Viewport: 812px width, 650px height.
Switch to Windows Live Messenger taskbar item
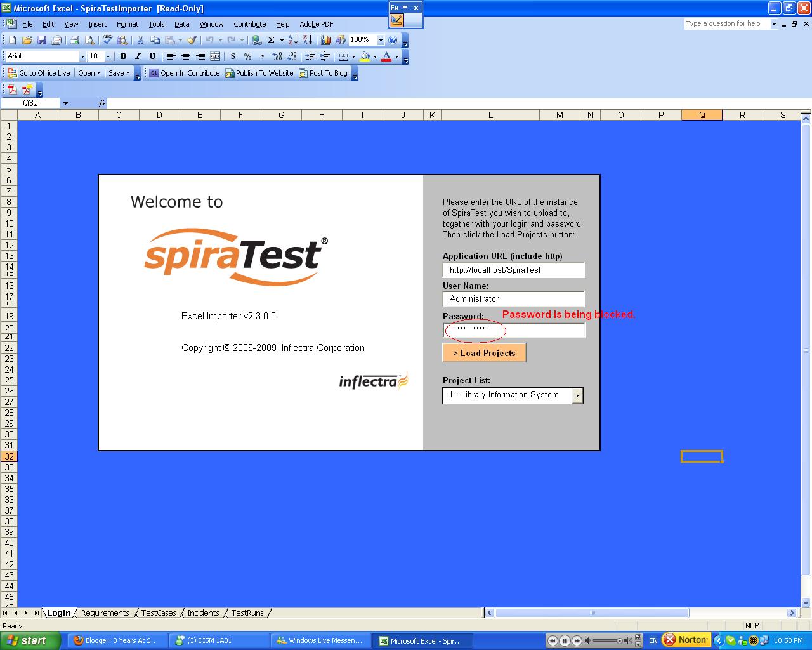point(320,641)
